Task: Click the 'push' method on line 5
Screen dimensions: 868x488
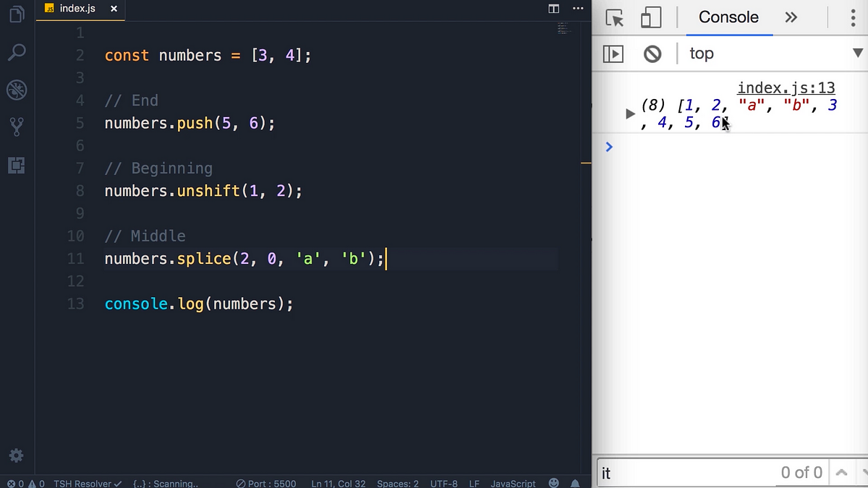Action: 195,123
